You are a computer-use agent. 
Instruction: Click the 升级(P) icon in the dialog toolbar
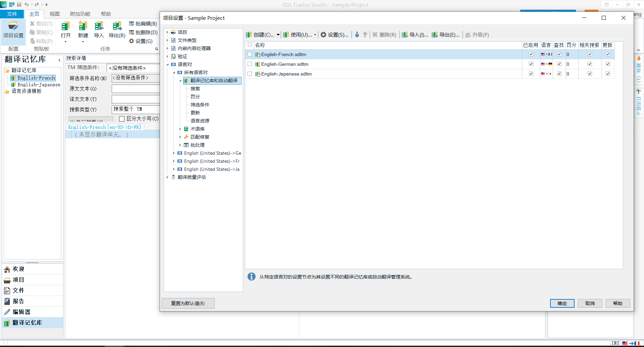(477, 35)
